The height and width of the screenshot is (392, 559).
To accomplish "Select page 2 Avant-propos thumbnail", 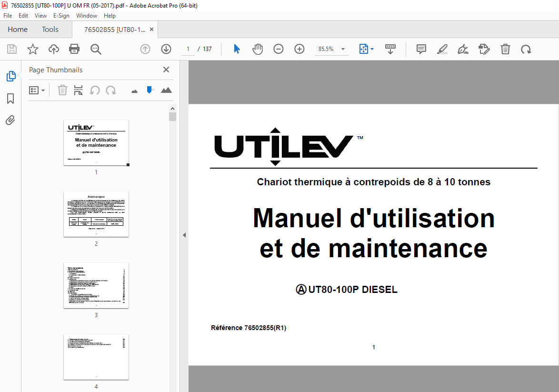I will (96, 214).
